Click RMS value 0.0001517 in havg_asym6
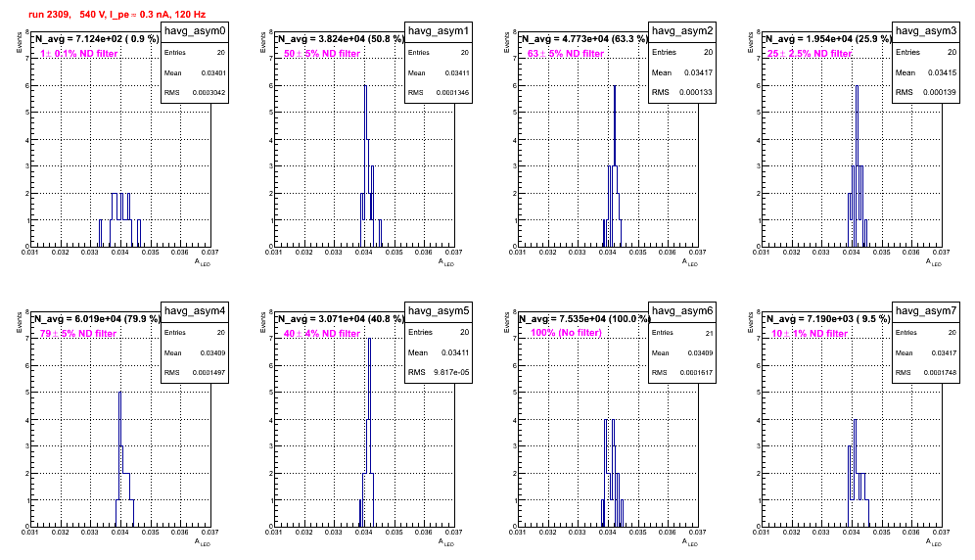This screenshot has width=975, height=560. (x=696, y=373)
